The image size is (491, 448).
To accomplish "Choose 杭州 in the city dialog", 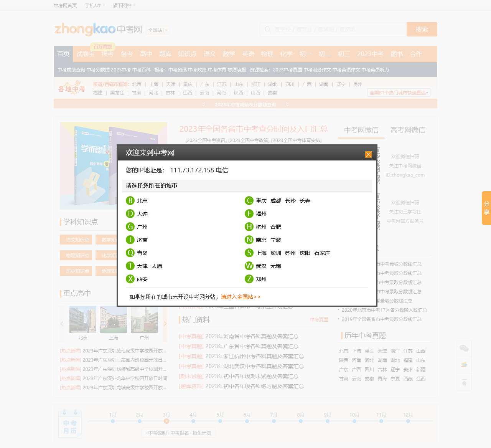I will 261,227.
